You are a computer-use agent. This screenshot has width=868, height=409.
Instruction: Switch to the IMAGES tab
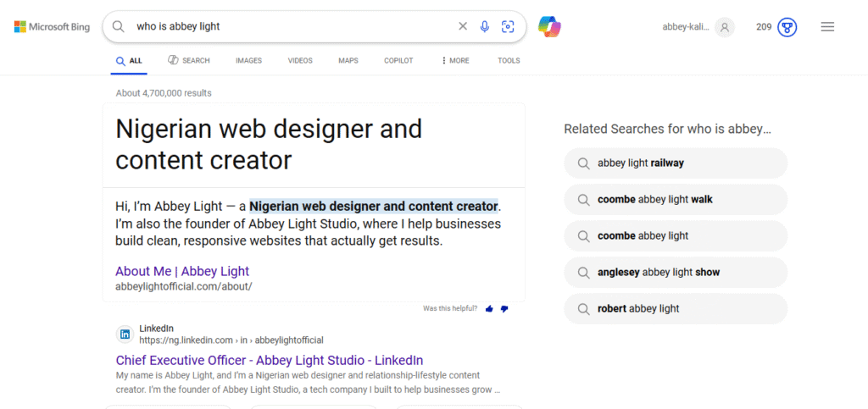click(x=248, y=61)
